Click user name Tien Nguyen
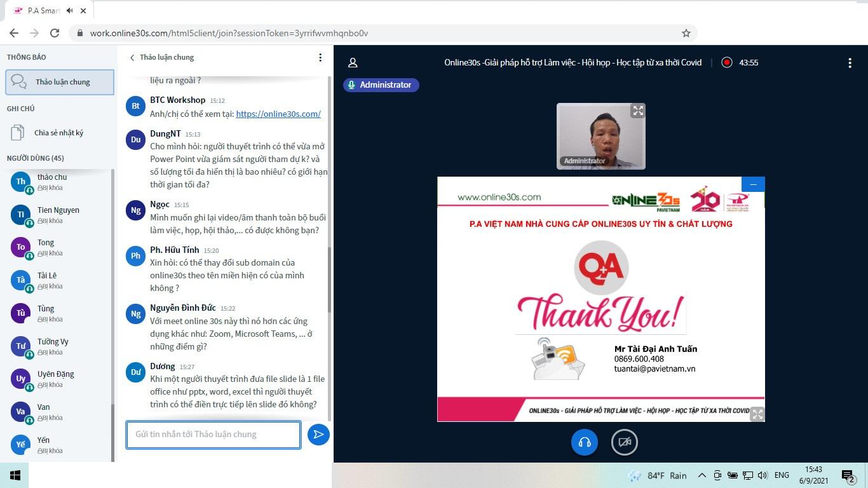868x488 pixels. pyautogui.click(x=58, y=210)
